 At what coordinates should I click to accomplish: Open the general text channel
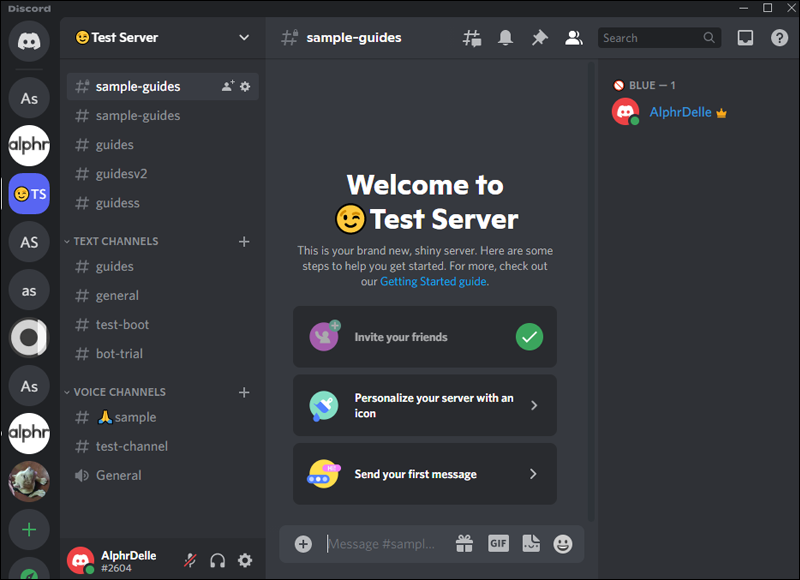[162, 295]
